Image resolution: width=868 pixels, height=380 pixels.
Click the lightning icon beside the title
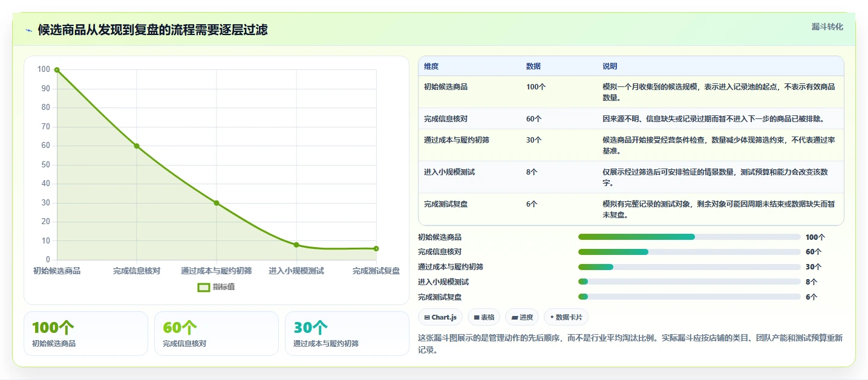click(x=29, y=30)
